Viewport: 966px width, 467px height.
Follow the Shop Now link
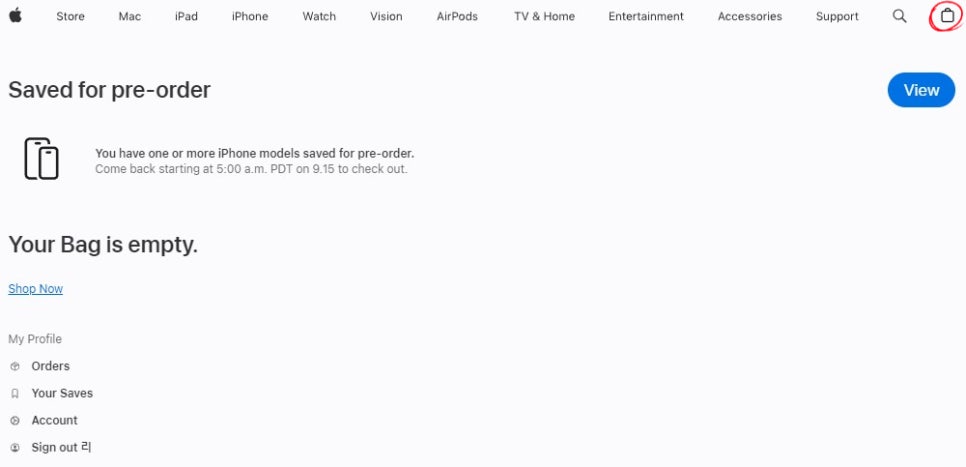[x=35, y=289]
